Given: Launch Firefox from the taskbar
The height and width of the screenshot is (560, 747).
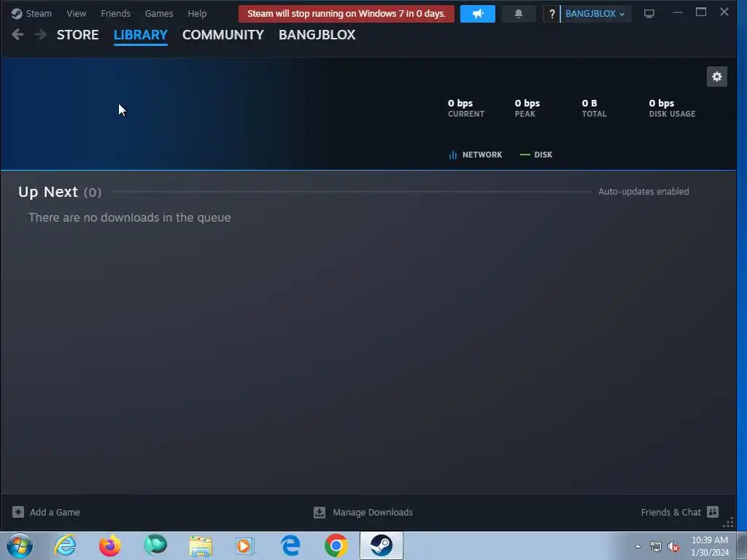Looking at the screenshot, I should [x=110, y=545].
